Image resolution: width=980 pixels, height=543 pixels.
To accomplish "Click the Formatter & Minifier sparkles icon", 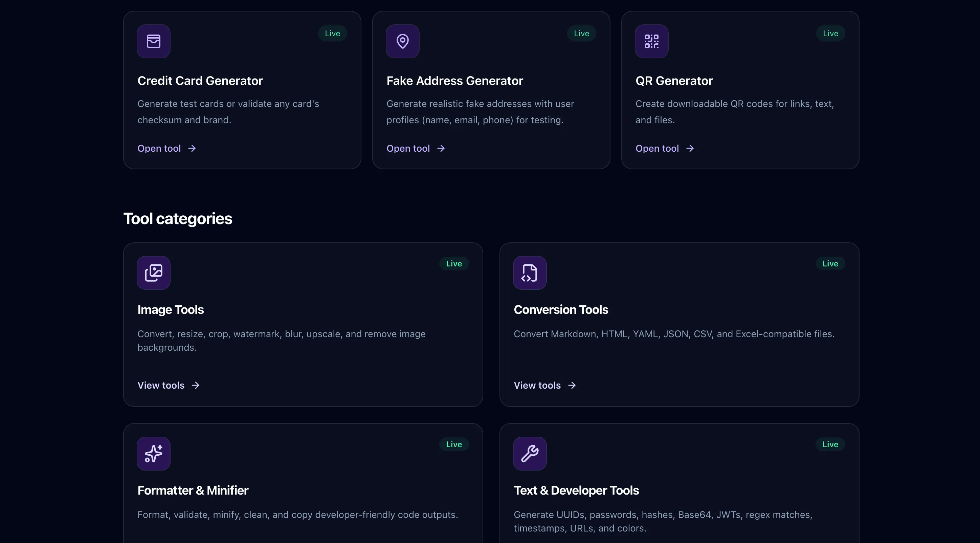I will click(x=153, y=453).
